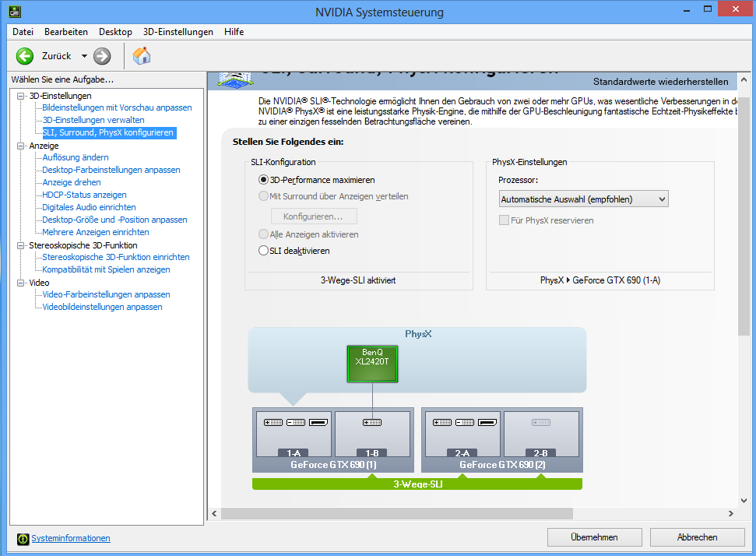Click the horizontal scrollbar thumb
756x556 pixels.
pyautogui.click(x=397, y=514)
